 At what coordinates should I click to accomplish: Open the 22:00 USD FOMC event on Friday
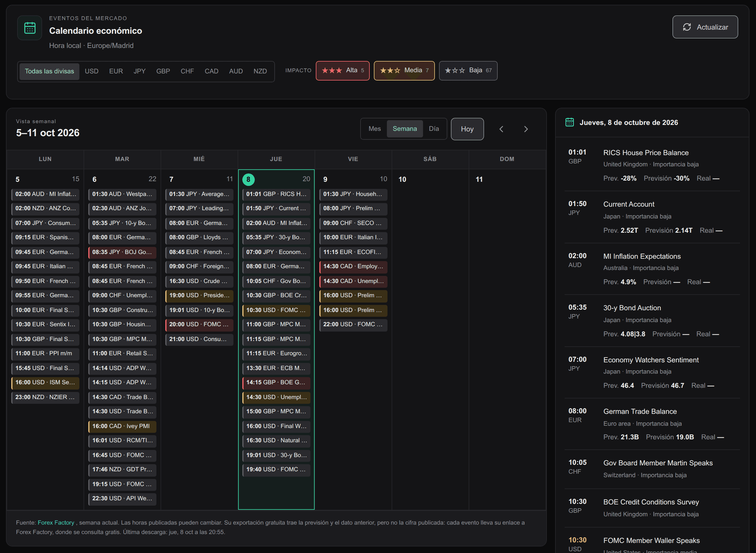(353, 325)
